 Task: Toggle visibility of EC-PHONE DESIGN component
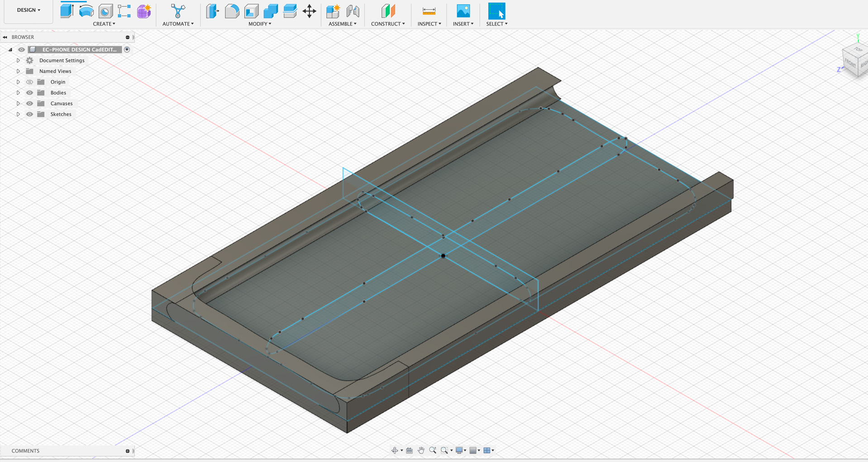21,50
